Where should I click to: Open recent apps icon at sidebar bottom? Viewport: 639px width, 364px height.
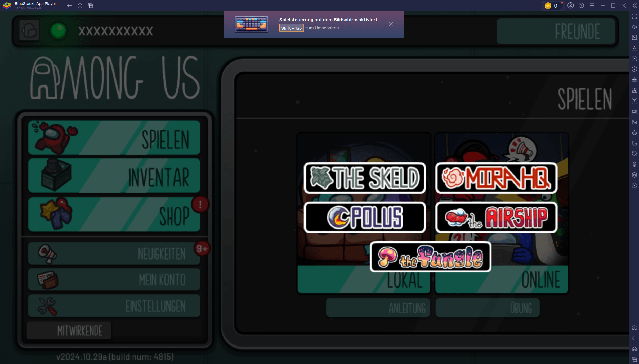(x=634, y=360)
